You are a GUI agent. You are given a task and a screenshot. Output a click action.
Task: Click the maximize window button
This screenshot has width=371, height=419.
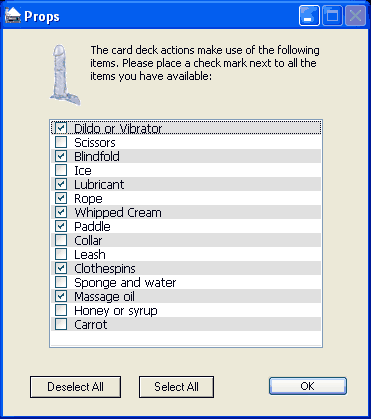(x=332, y=16)
